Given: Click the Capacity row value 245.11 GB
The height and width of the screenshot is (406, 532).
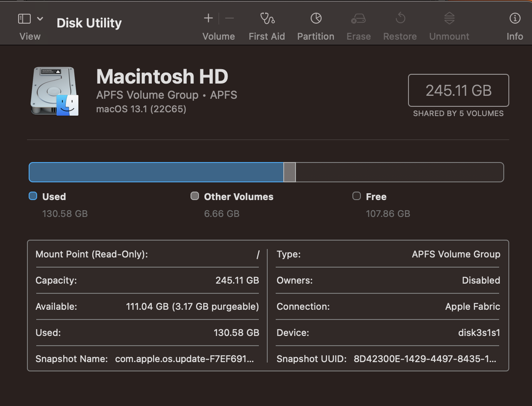Looking at the screenshot, I should click(x=237, y=280).
